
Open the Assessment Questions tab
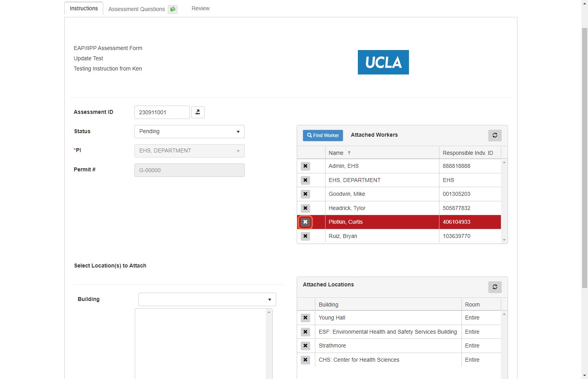coord(137,9)
